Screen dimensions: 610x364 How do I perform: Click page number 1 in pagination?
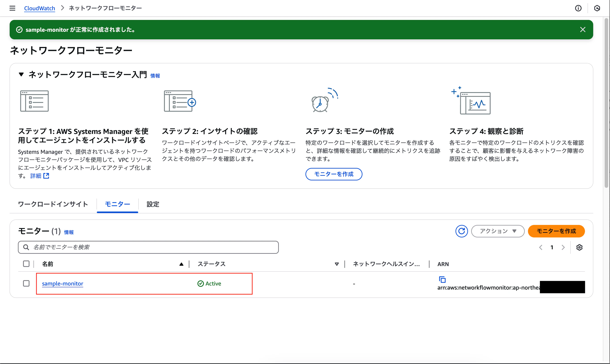pyautogui.click(x=552, y=248)
